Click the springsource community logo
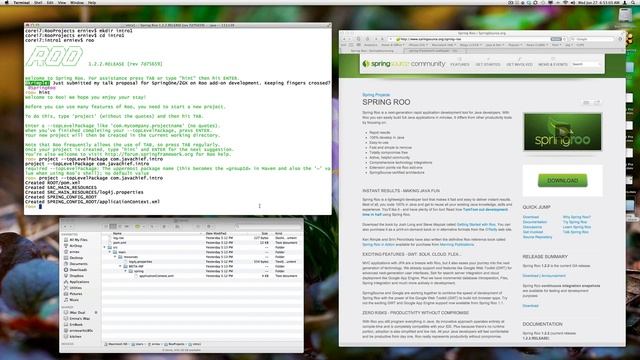This screenshot has height=360, width=640. point(404,64)
